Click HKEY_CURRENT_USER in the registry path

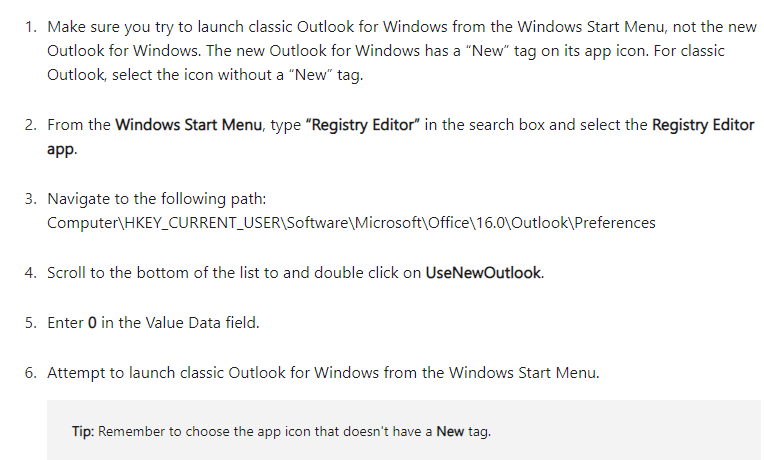[202, 223]
